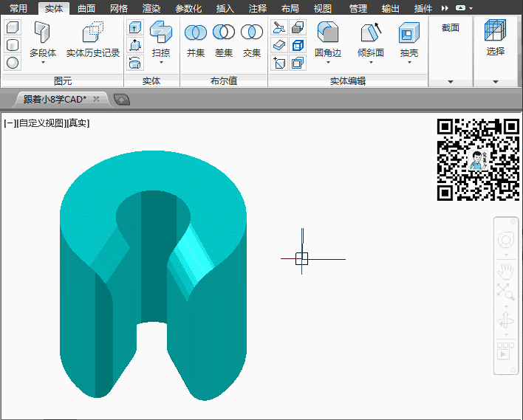Viewport: 523px width, 420px height.
Task: Expand the 选择 panel arrow
Action: tap(496, 82)
